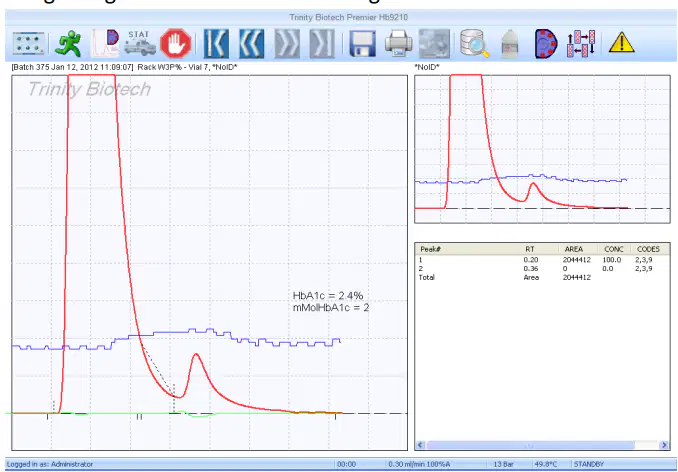Open the rack vial layout icon
The image size is (678, 472).
(29, 44)
